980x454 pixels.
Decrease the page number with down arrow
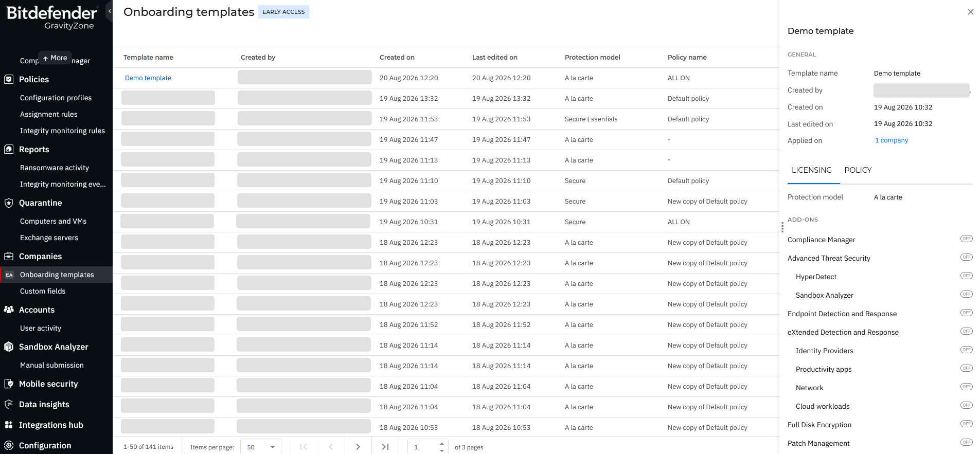[x=441, y=450]
